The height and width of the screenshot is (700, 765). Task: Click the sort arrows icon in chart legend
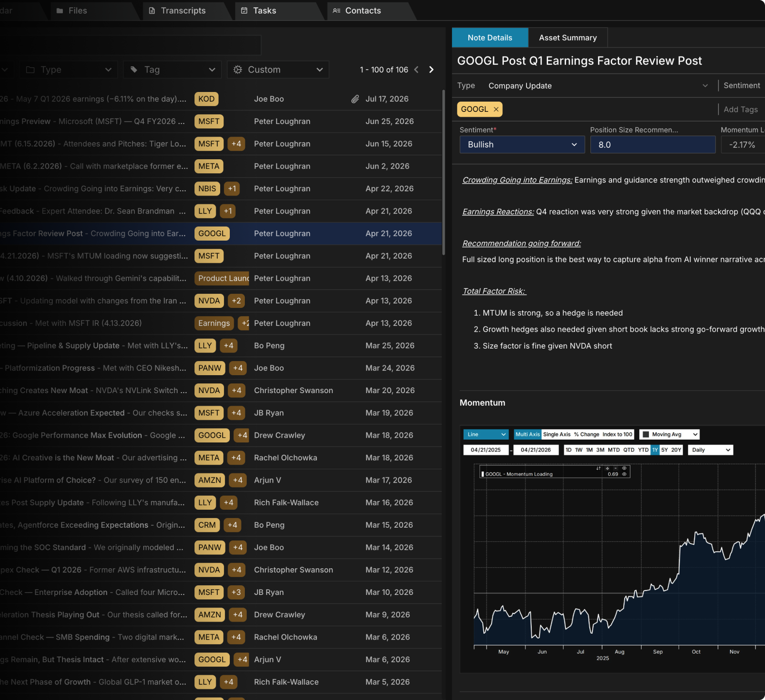click(599, 468)
